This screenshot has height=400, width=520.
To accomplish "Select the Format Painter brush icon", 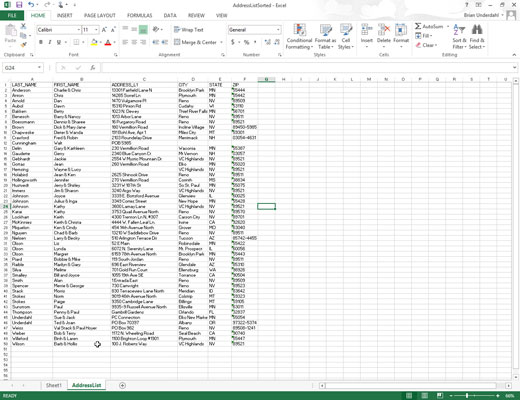I will tap(23, 44).
